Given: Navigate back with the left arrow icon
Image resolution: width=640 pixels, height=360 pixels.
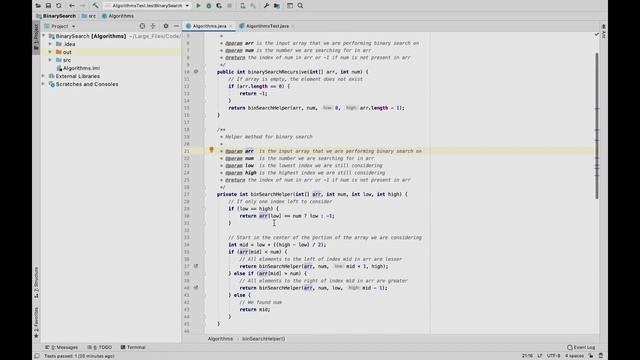Looking at the screenshot, I should pos(72,6).
